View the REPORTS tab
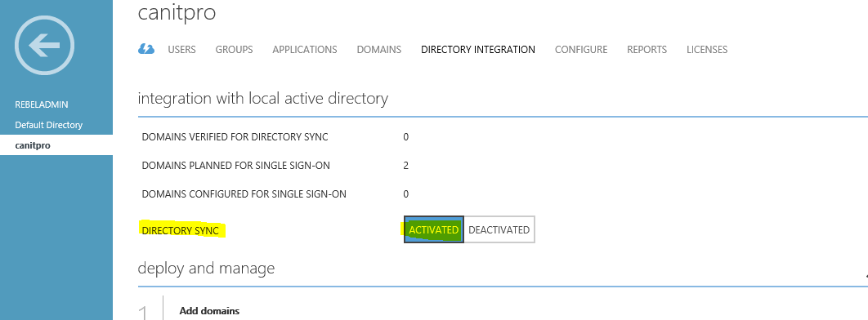Viewport: 868px width, 320px height. pyautogui.click(x=647, y=50)
